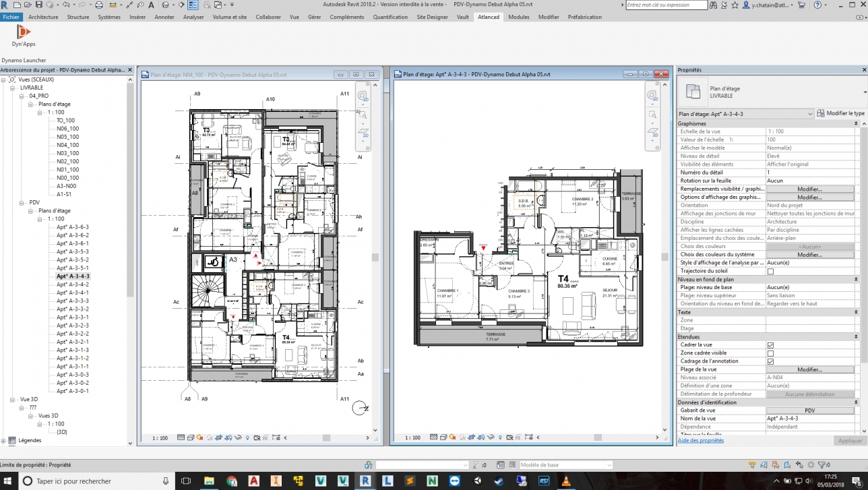Open VLC from Windows taskbar
This screenshot has height=490, width=868.
pyautogui.click(x=566, y=481)
